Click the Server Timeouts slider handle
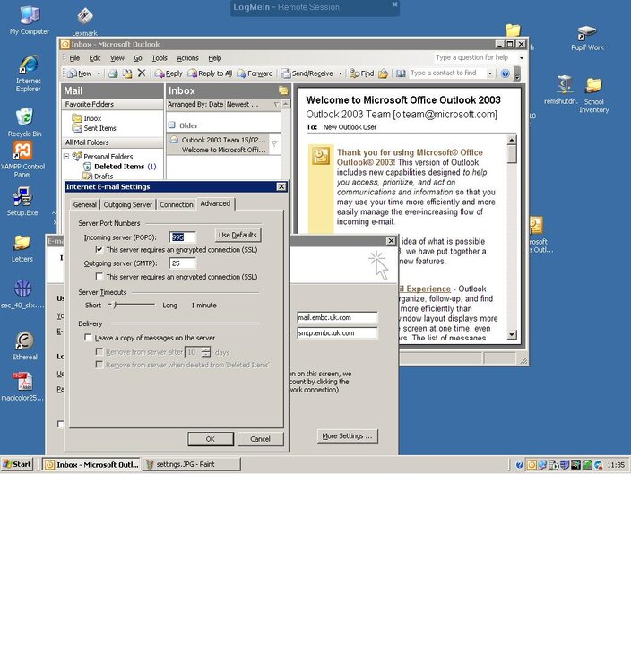 [x=115, y=305]
